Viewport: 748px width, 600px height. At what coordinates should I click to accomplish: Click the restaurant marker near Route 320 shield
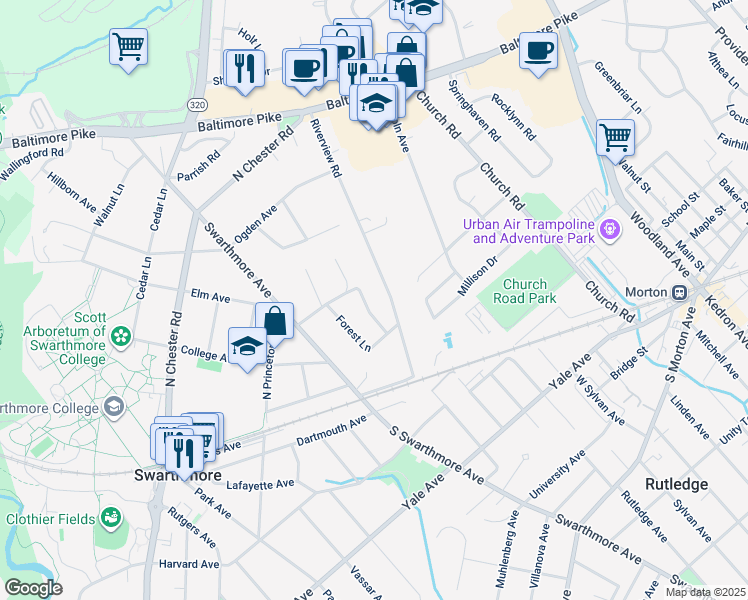click(x=245, y=69)
